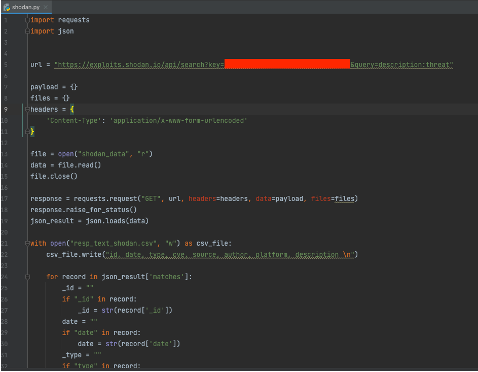Click the 'Content-Type' dictionary key
This screenshot has height=372, width=478.
[x=73, y=121]
